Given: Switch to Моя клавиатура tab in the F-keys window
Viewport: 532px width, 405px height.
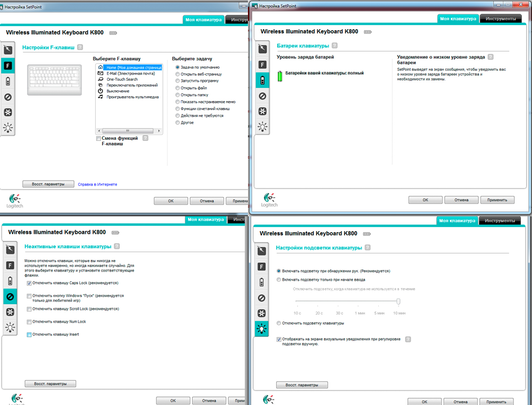Looking at the screenshot, I should click(x=203, y=20).
